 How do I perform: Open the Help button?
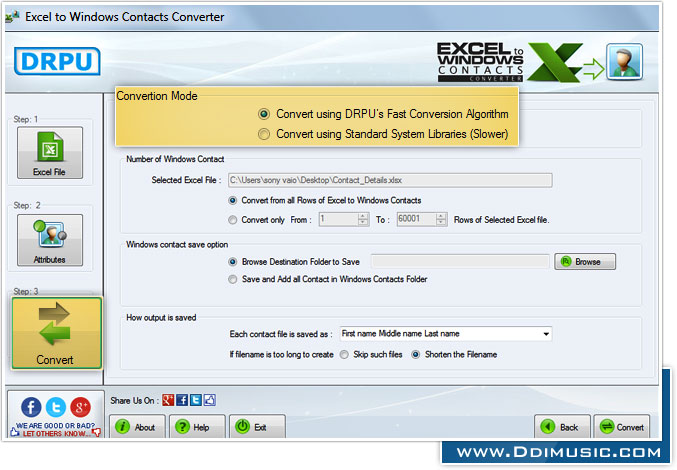(x=197, y=426)
